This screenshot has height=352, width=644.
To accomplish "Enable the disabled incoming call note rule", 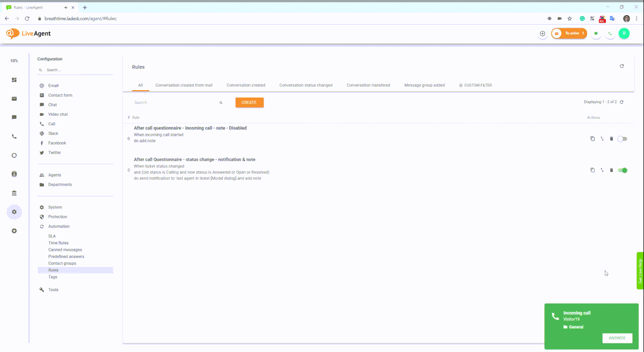I will pyautogui.click(x=622, y=139).
